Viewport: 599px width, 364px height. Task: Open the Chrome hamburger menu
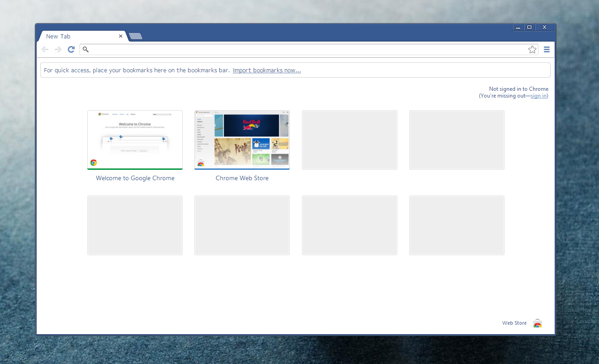pyautogui.click(x=547, y=49)
